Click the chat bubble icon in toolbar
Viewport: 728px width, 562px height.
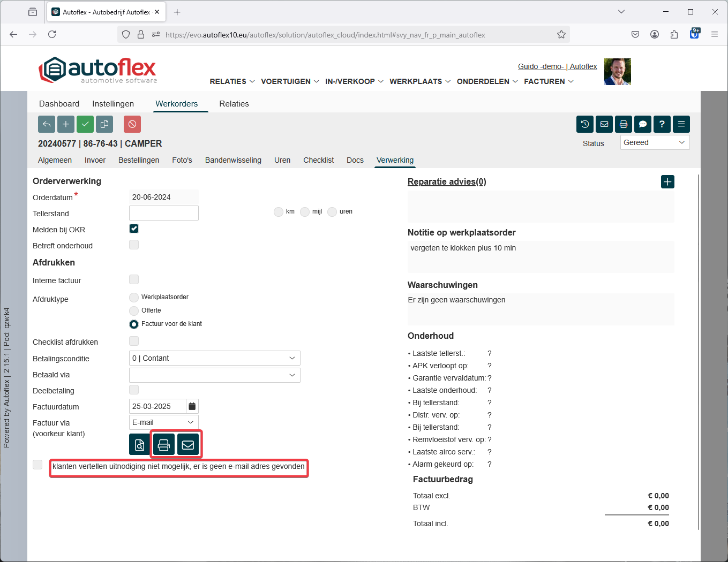[643, 124]
